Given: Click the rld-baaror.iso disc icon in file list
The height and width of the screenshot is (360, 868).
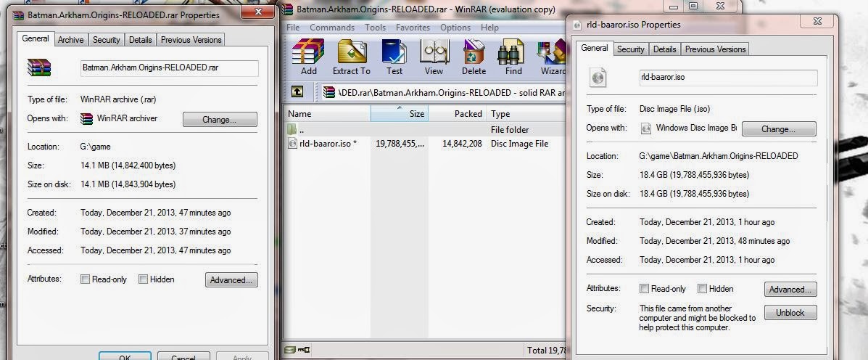Looking at the screenshot, I should (293, 144).
